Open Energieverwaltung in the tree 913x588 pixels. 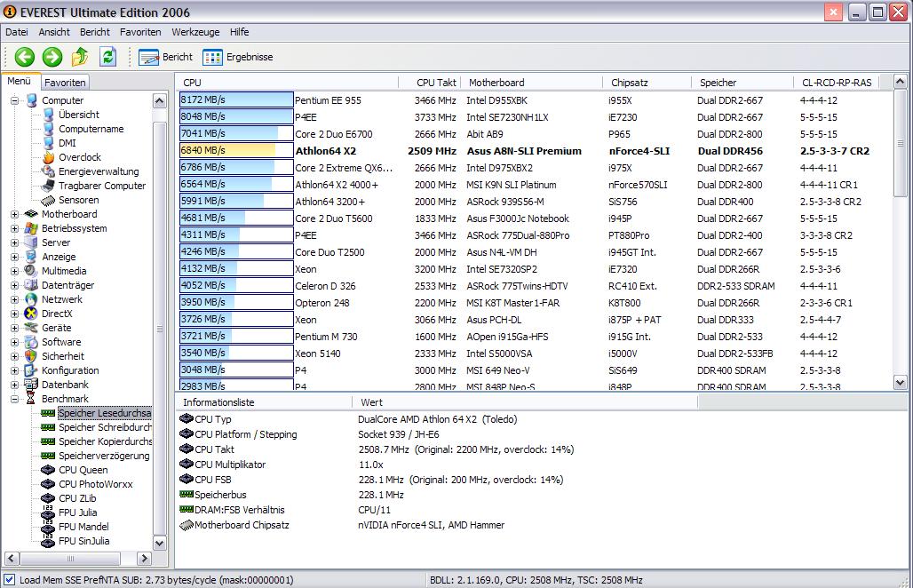(x=99, y=171)
